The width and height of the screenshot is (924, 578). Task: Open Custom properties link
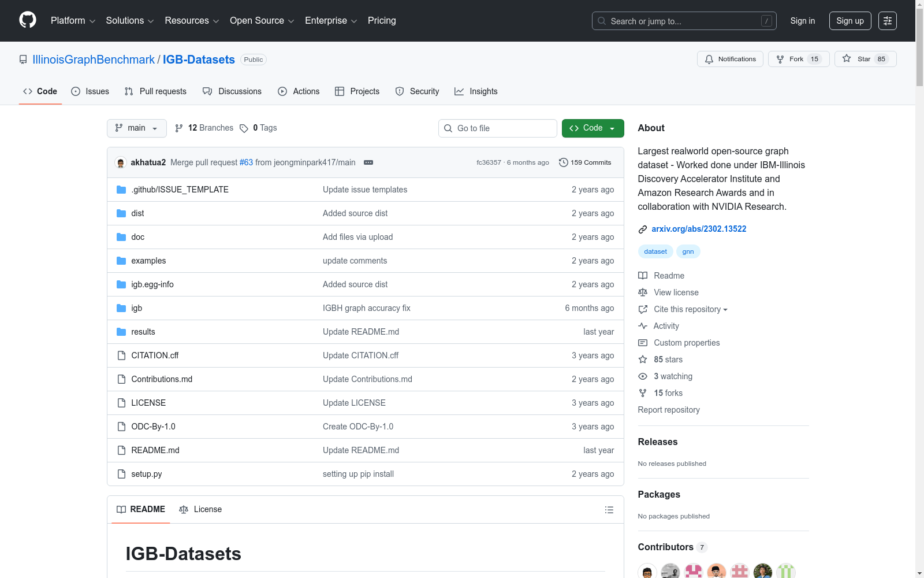click(x=679, y=343)
